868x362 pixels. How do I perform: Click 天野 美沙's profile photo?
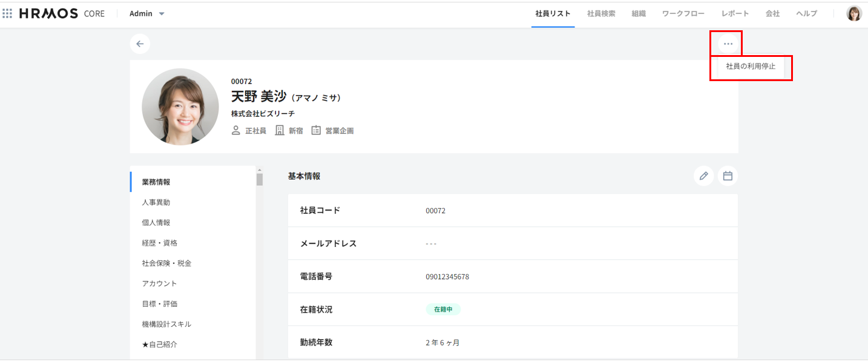(x=180, y=107)
